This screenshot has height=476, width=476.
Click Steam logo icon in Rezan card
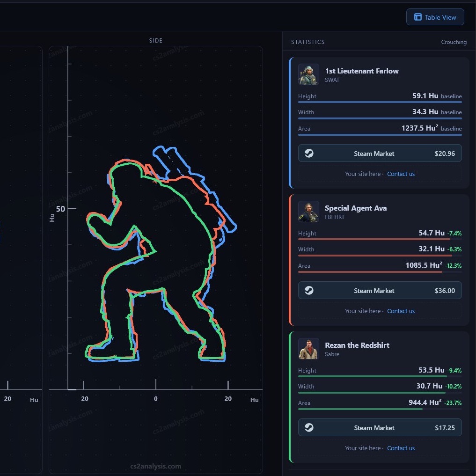(x=309, y=427)
